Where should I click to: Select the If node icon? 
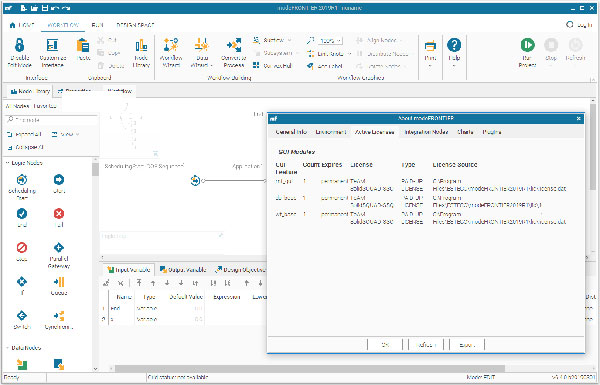(22, 282)
